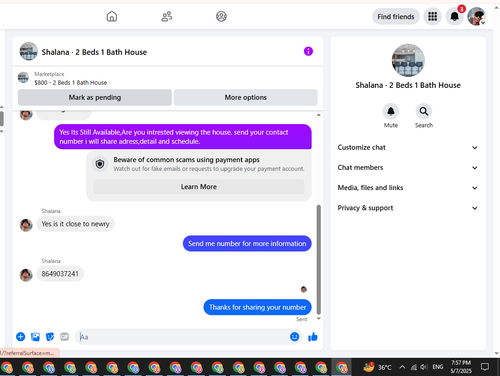Screen dimensions: 500x376
Task: Click the Find friends button
Action: click(396, 17)
